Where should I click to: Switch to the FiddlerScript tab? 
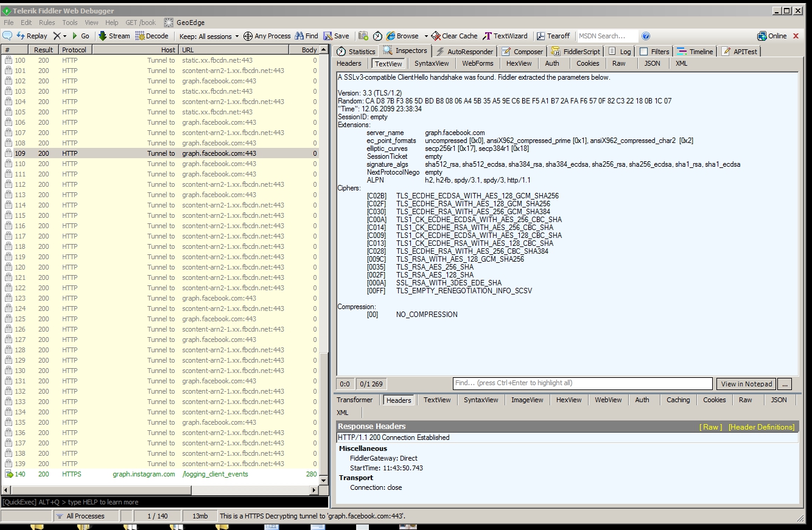(x=575, y=52)
